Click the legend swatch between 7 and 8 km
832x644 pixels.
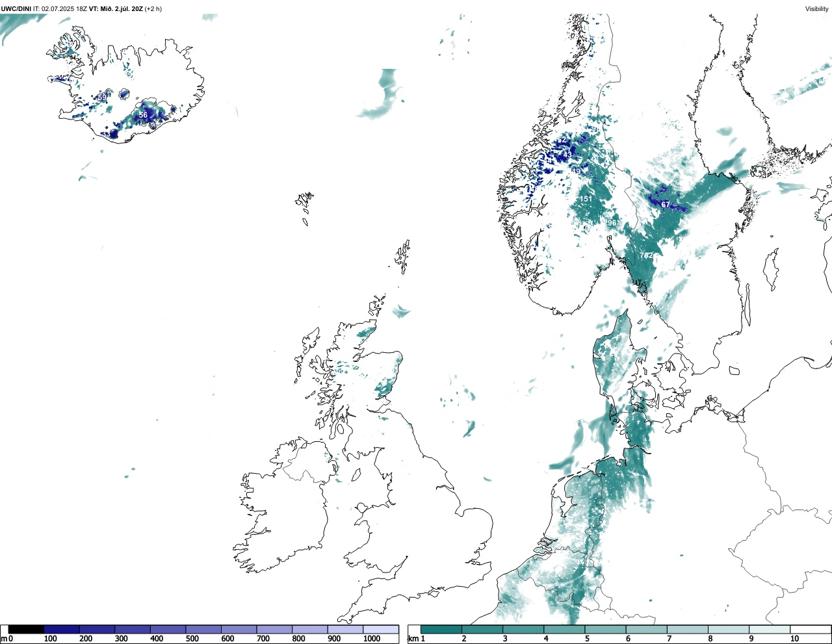click(x=688, y=629)
